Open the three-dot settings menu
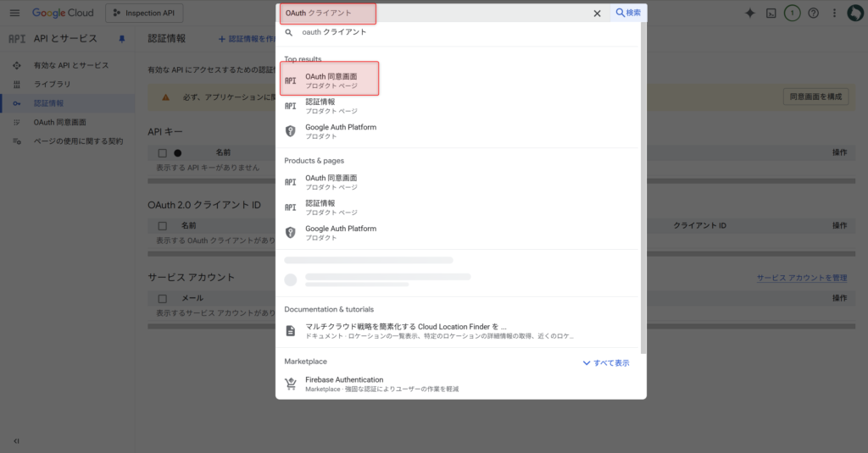Viewport: 868px width, 453px height. pos(835,14)
